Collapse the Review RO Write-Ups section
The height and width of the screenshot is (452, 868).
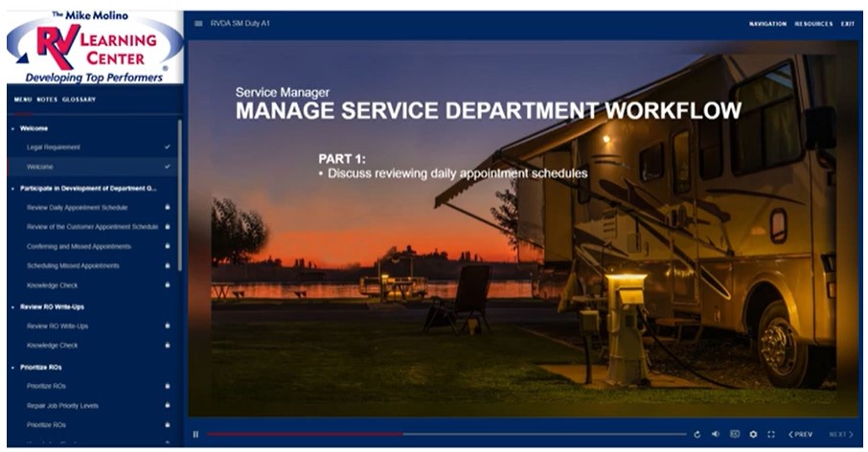pos(13,306)
